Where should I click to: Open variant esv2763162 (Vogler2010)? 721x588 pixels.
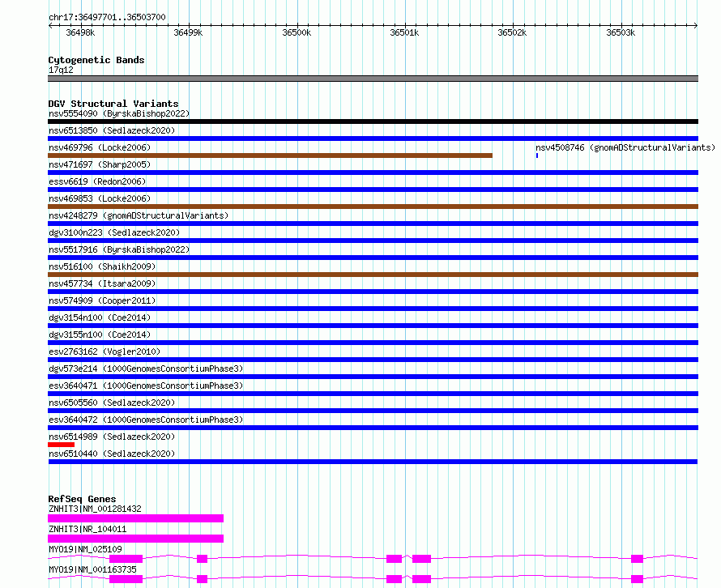[105, 352]
